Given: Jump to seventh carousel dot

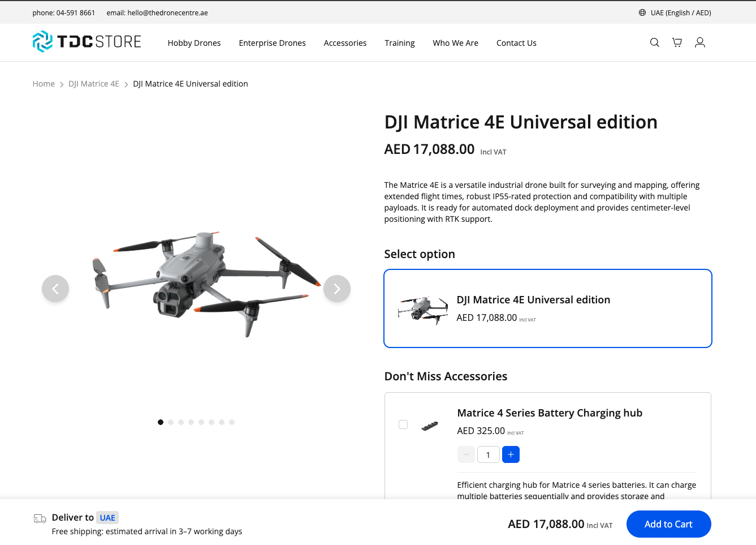Looking at the screenshot, I should pyautogui.click(x=222, y=422).
